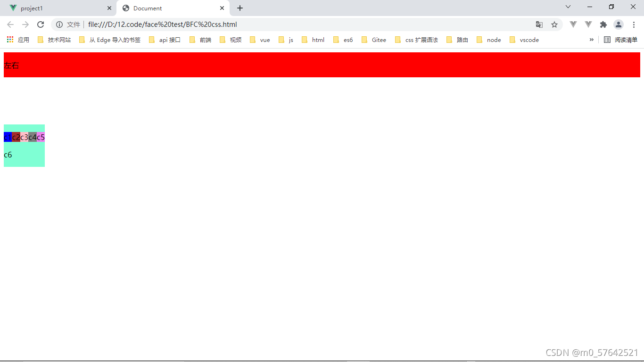Open the 阅读清单 reading list
The image size is (644, 362).
tap(621, 40)
